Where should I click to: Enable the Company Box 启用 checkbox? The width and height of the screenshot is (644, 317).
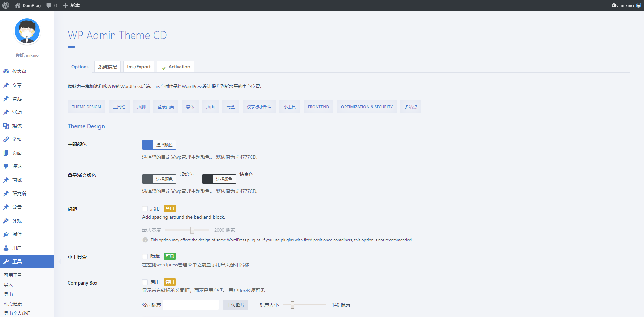[145, 282]
